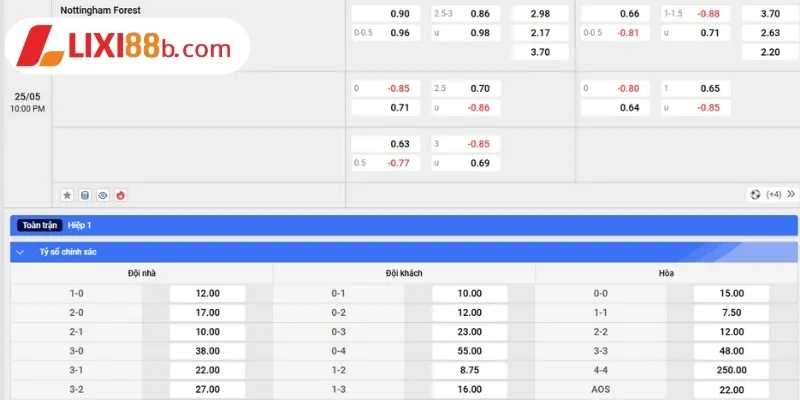This screenshot has height=400, width=800.
Task: Open match statistics database icon
Action: point(85,195)
